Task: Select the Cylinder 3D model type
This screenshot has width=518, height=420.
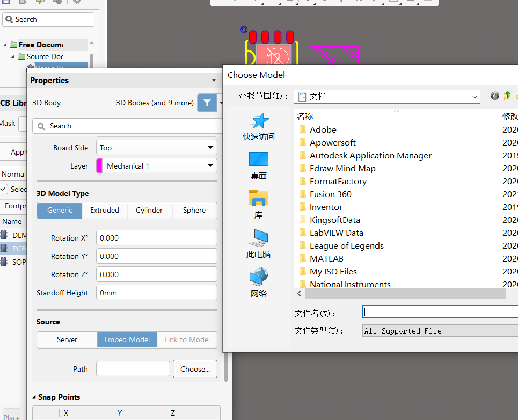Action: point(149,210)
